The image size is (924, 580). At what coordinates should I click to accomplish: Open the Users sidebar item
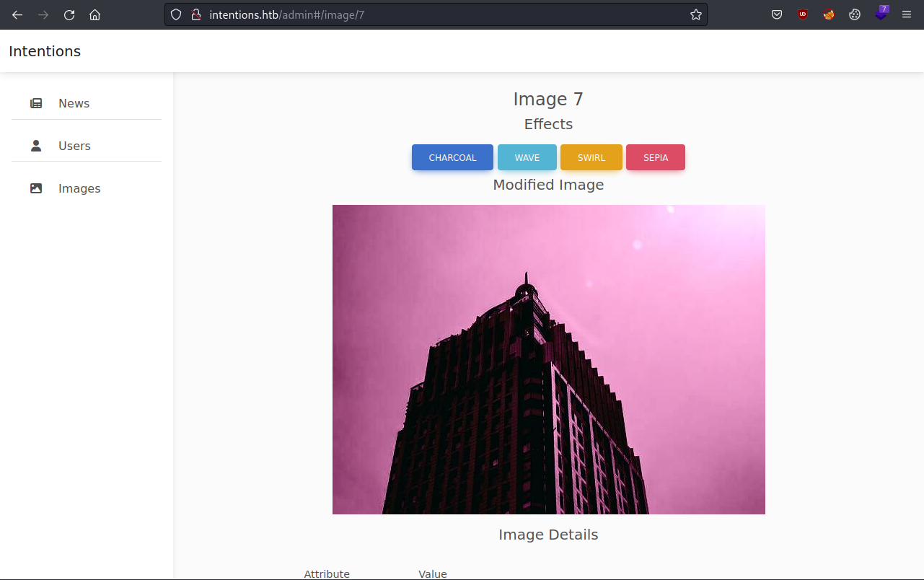coord(87,146)
